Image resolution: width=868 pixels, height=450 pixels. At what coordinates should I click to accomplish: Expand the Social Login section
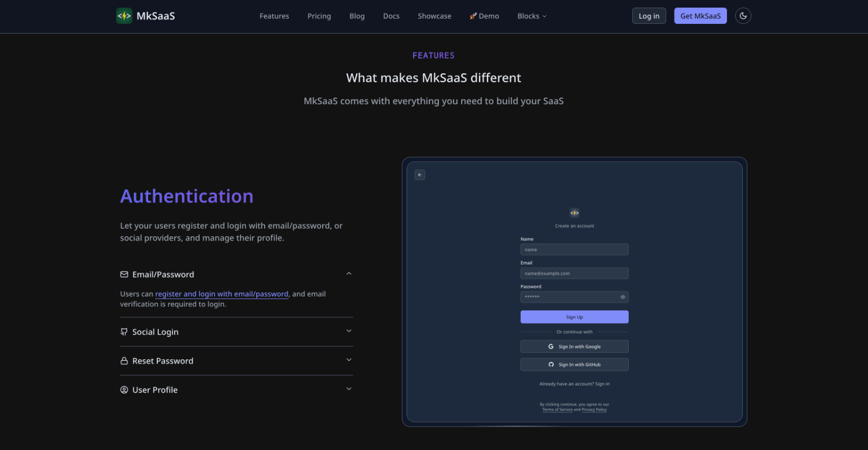236,332
